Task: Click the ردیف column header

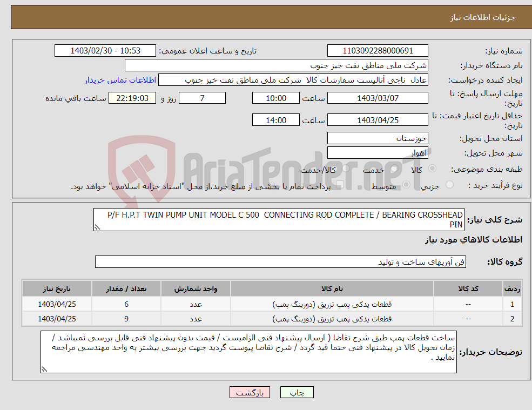Action: coord(513,289)
